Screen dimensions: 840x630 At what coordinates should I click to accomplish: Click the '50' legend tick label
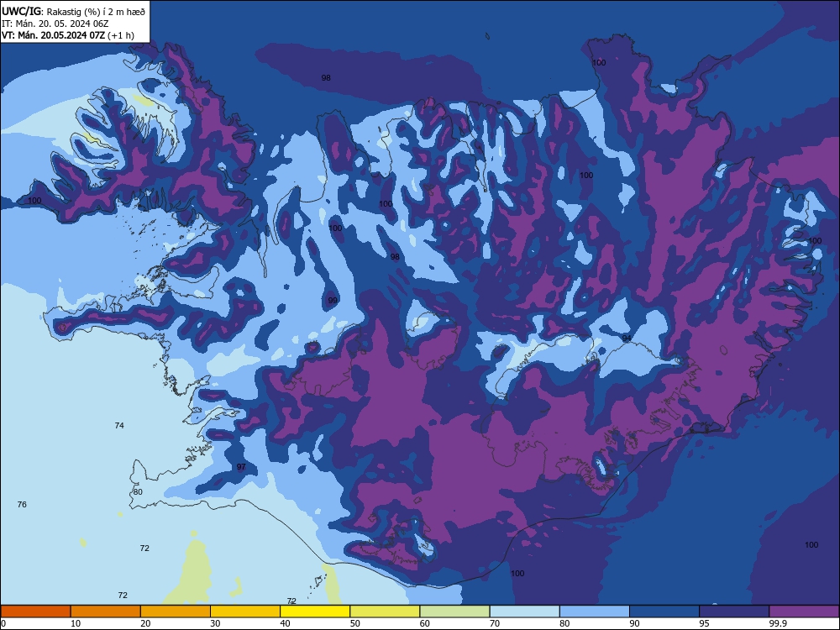355,623
